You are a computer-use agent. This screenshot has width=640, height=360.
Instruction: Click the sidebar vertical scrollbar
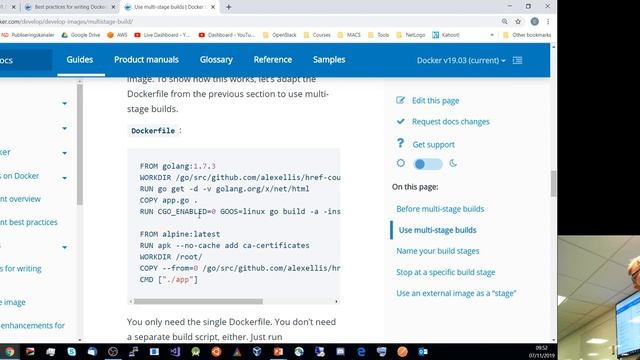(x=80, y=144)
